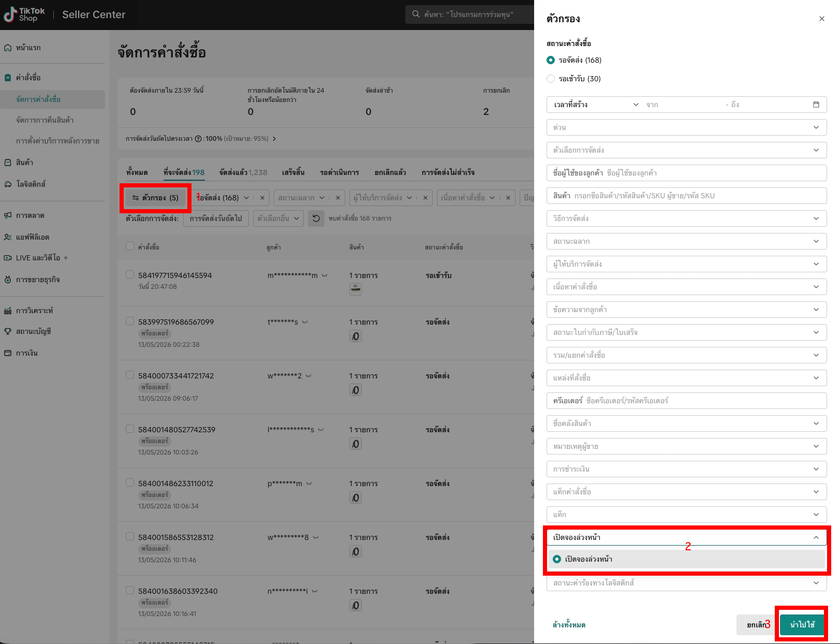Viewport: 840px width, 644px height.
Task: Remove the รอจัดส่ง (168) filter chip
Action: point(262,198)
